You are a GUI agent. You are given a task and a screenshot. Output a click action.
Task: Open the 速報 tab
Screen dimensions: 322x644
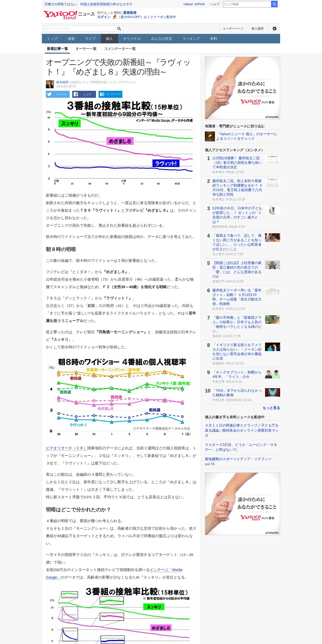point(71,39)
